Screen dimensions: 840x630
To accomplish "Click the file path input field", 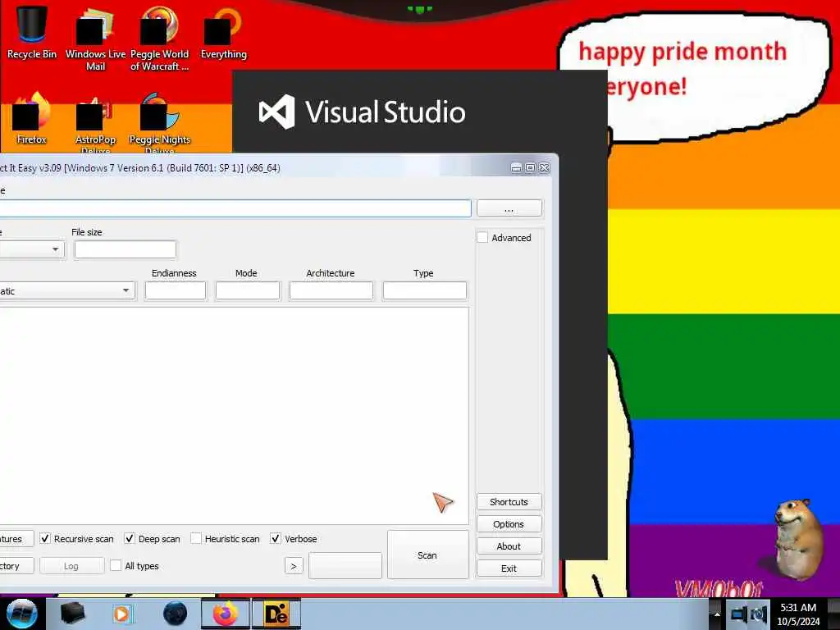I will (235, 208).
